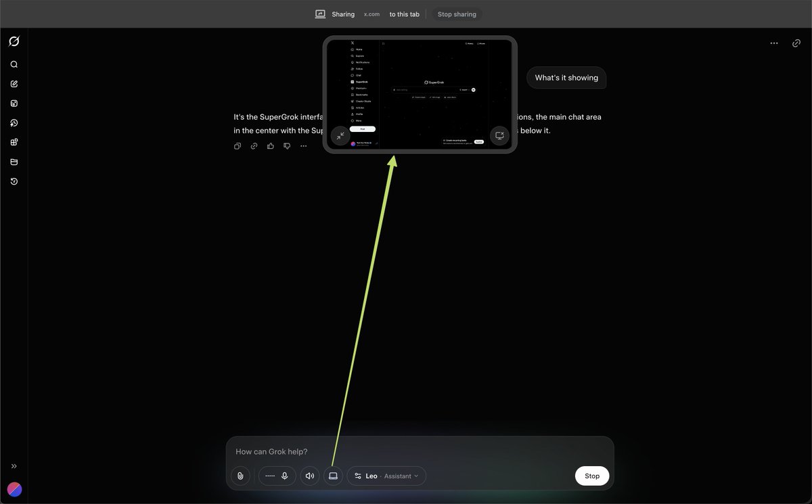The width and height of the screenshot is (812, 504).
Task: Open the user profile avatar
Action: [x=14, y=489]
